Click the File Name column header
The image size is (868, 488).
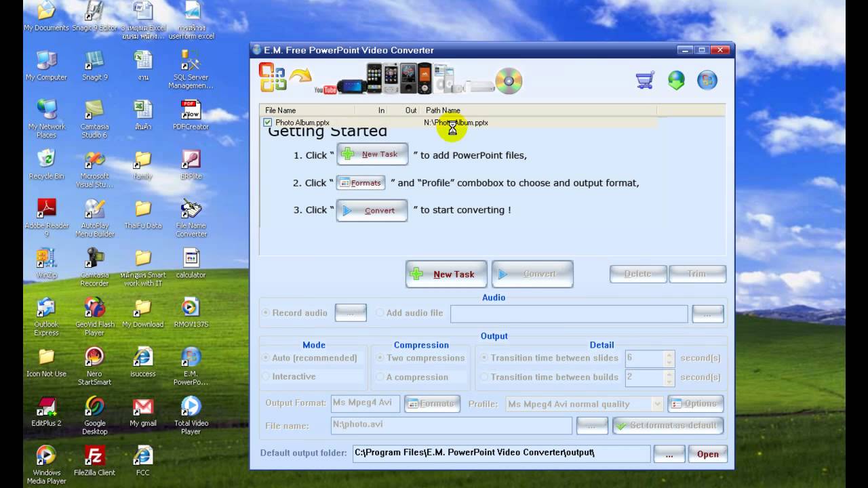(307, 110)
